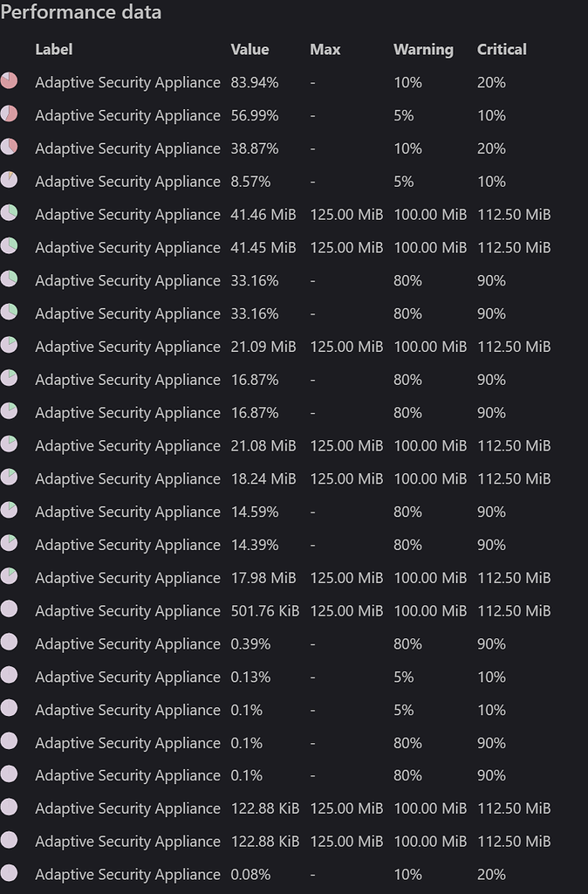Select the pie graph icon for the 56.99% entry

10,115
